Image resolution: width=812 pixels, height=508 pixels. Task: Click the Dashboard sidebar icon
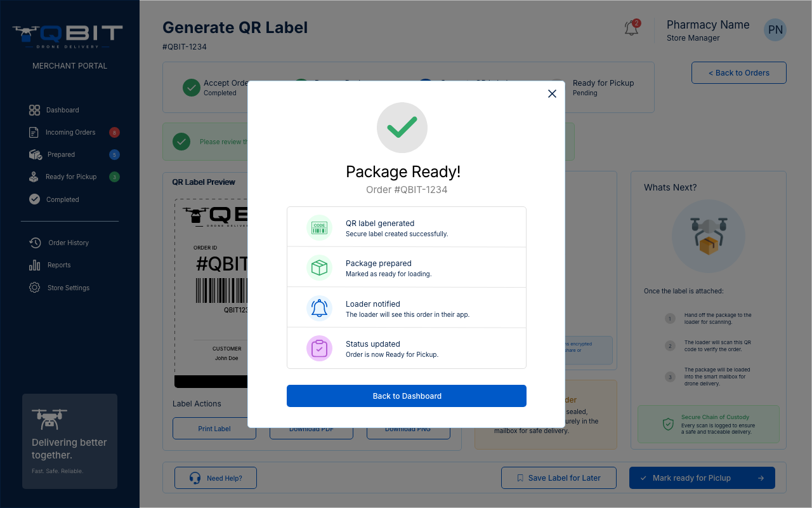coord(34,110)
